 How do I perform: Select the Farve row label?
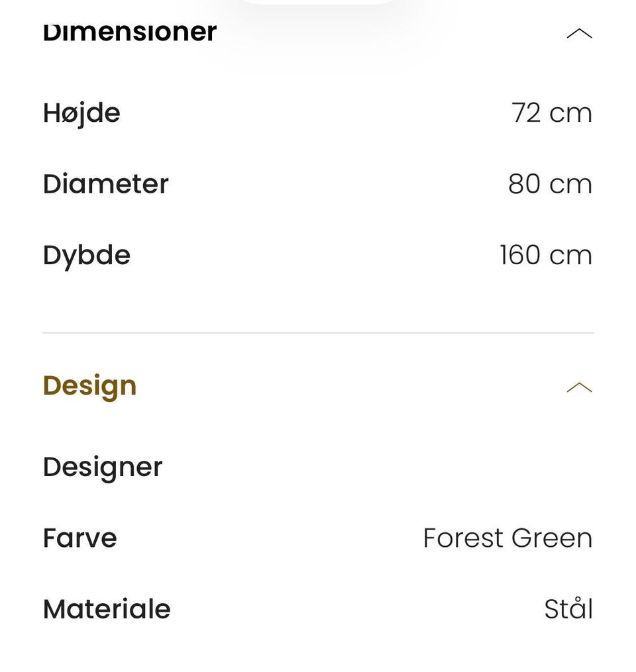coord(79,538)
